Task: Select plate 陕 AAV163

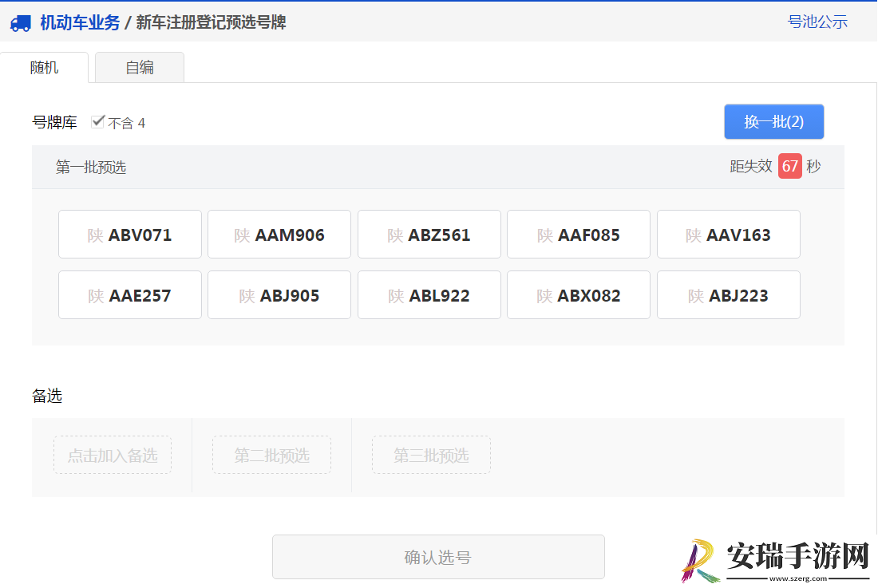Action: point(729,235)
